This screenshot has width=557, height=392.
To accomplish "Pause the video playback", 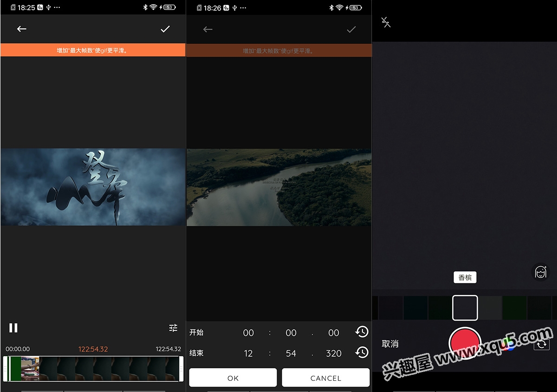I will (13, 328).
